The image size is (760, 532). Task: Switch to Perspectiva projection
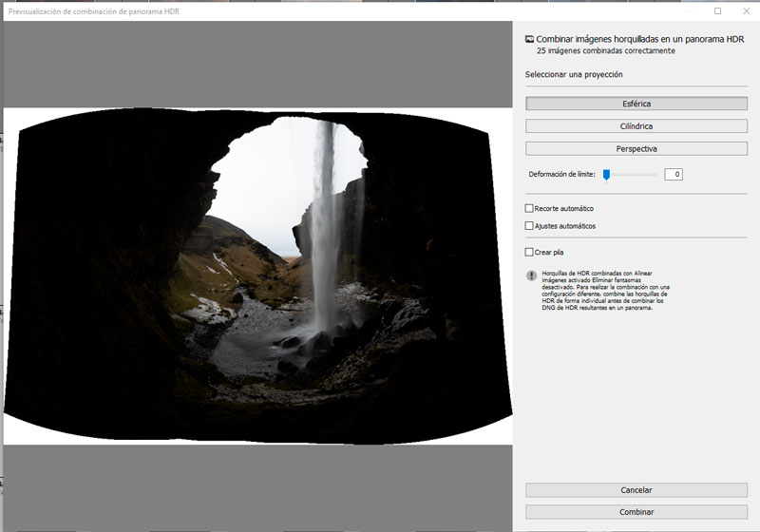point(636,148)
